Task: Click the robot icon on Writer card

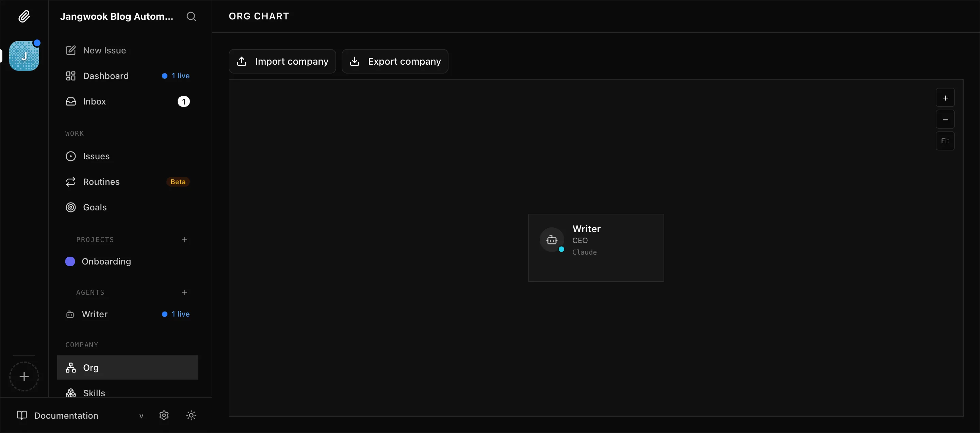Action: 552,240
